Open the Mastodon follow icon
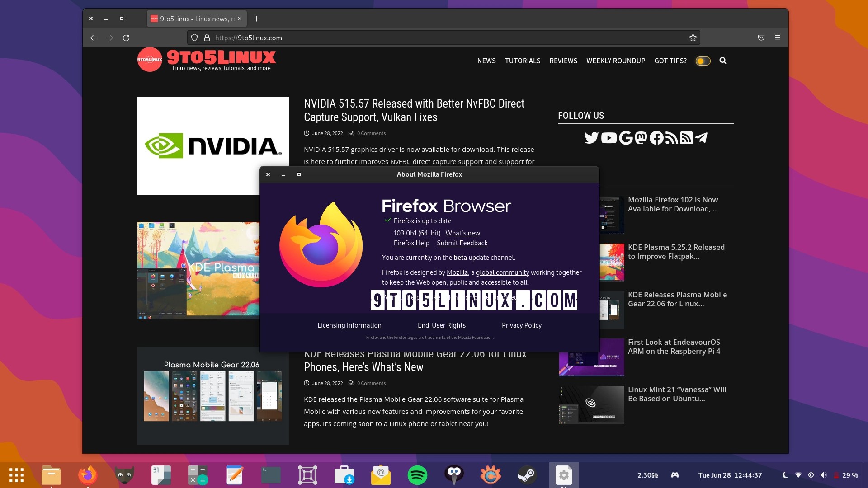Viewport: 868px width, 488px height. [641, 138]
